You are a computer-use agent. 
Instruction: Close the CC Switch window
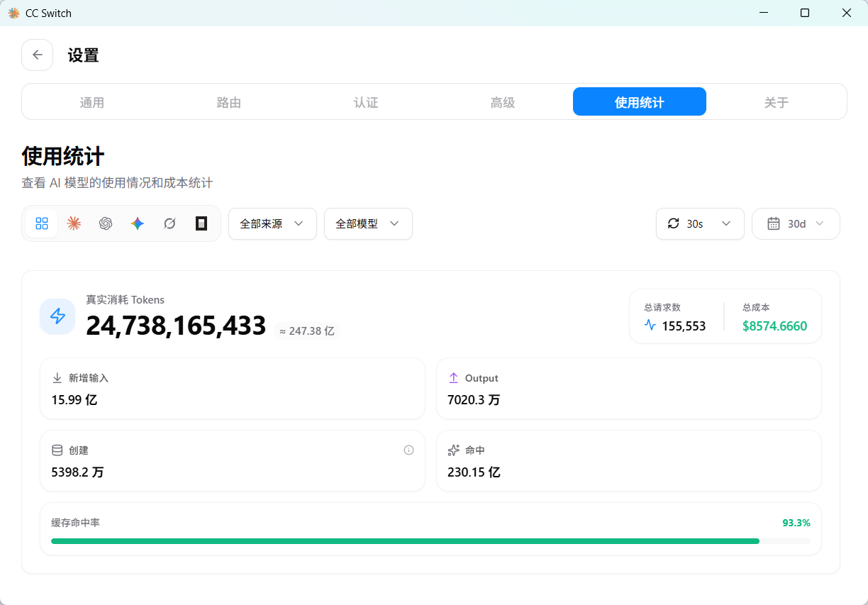click(x=847, y=13)
